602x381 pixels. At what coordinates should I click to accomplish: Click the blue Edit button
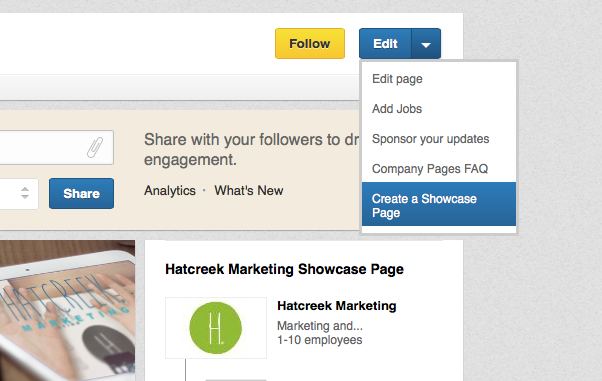pos(385,44)
